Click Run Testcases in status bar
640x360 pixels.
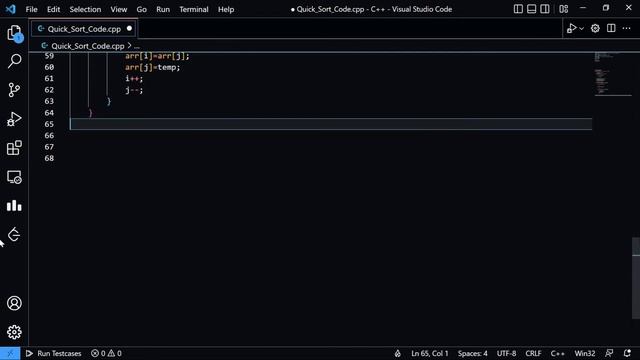click(x=53, y=353)
